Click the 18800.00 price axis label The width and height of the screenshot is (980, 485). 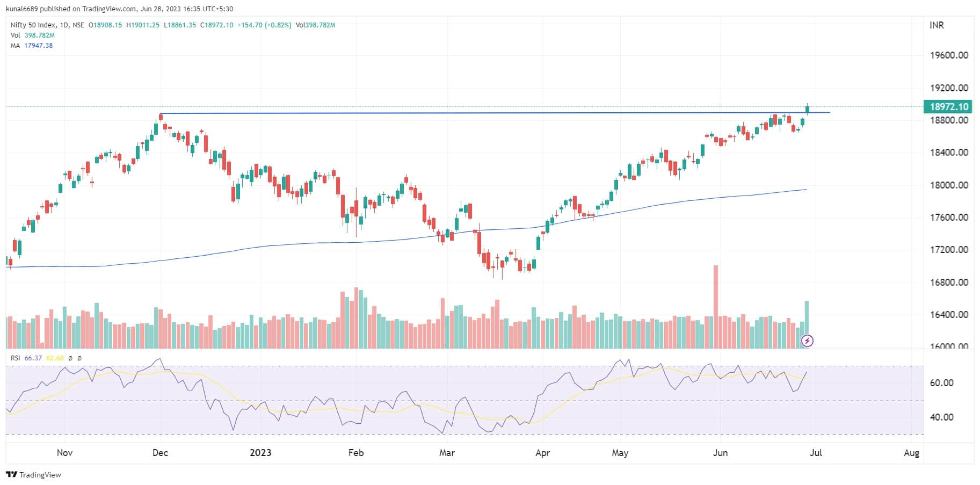(949, 120)
